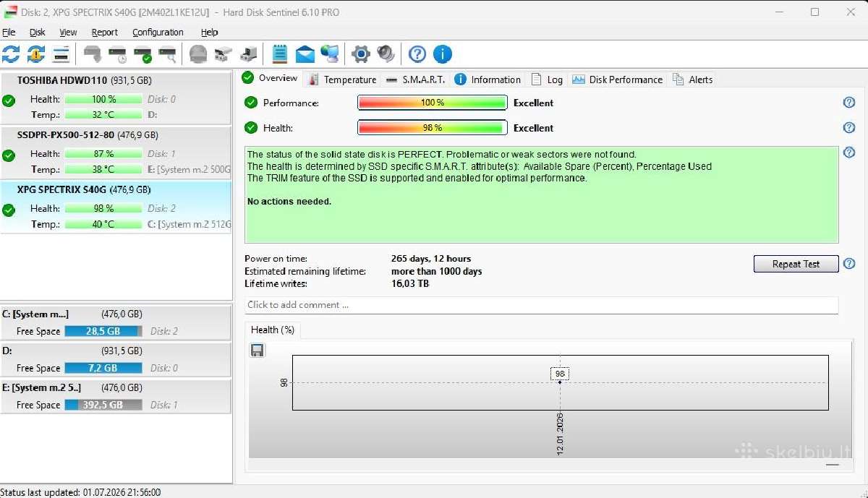Viewport: 868px width, 498px height.
Task: Open the Report menu
Action: pos(105,32)
